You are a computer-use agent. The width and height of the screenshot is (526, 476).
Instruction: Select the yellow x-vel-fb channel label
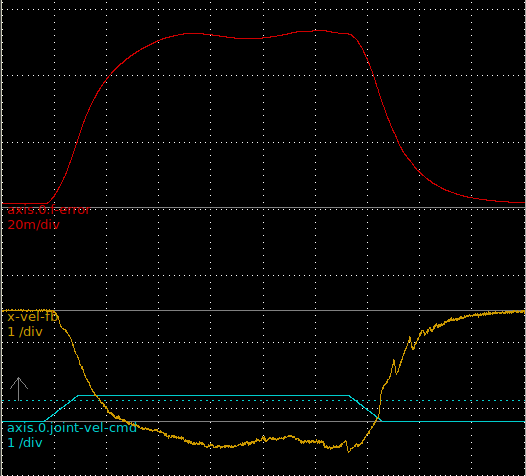click(33, 317)
